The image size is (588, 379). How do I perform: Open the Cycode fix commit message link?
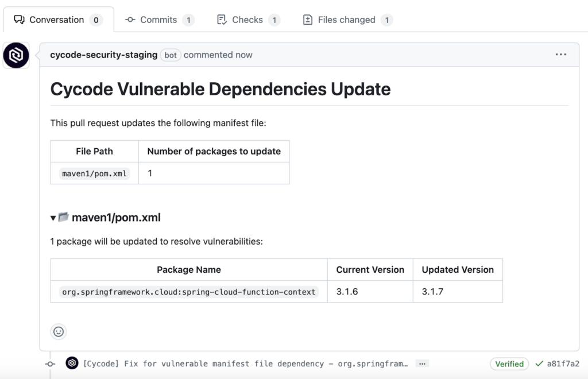coord(245,363)
